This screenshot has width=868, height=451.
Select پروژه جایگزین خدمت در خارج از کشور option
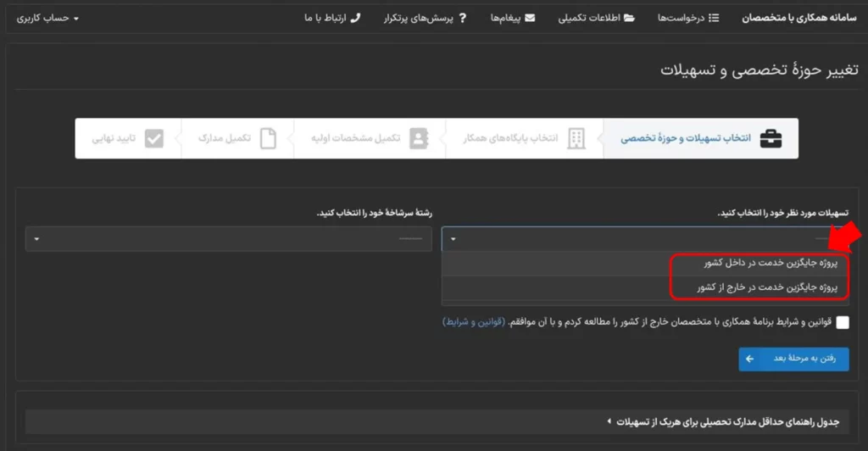click(645, 287)
